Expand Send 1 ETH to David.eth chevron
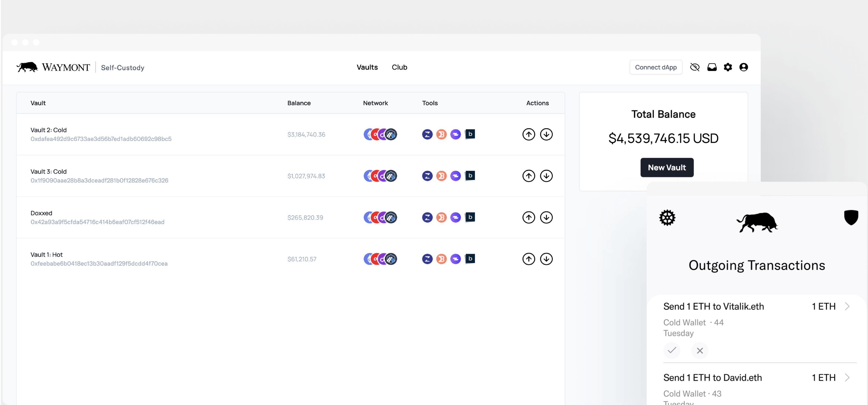This screenshot has width=868, height=405. tap(847, 377)
